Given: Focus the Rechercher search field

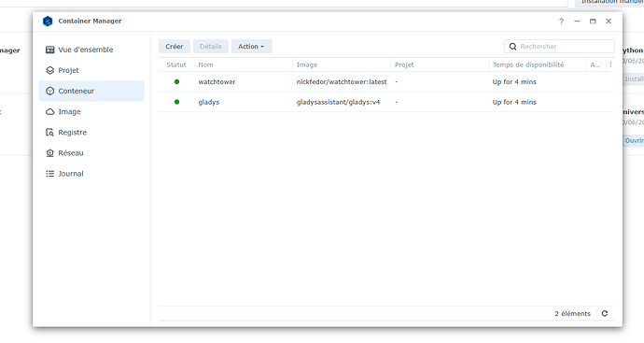Looking at the screenshot, I should pos(559,47).
